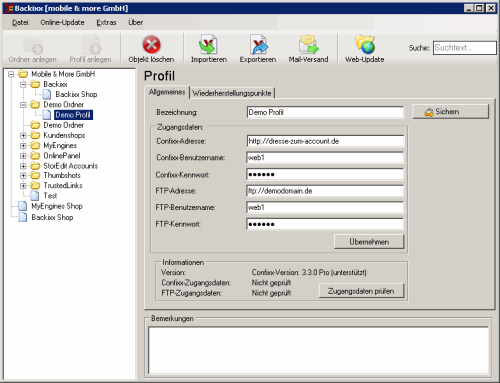Expand the Thumbshots folder node
This screenshot has width=500, height=383.
point(23,175)
